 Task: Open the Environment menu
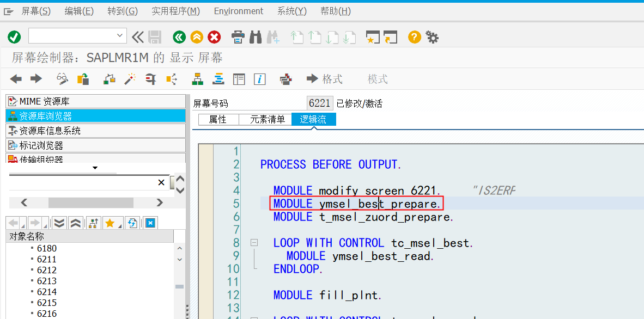(239, 10)
